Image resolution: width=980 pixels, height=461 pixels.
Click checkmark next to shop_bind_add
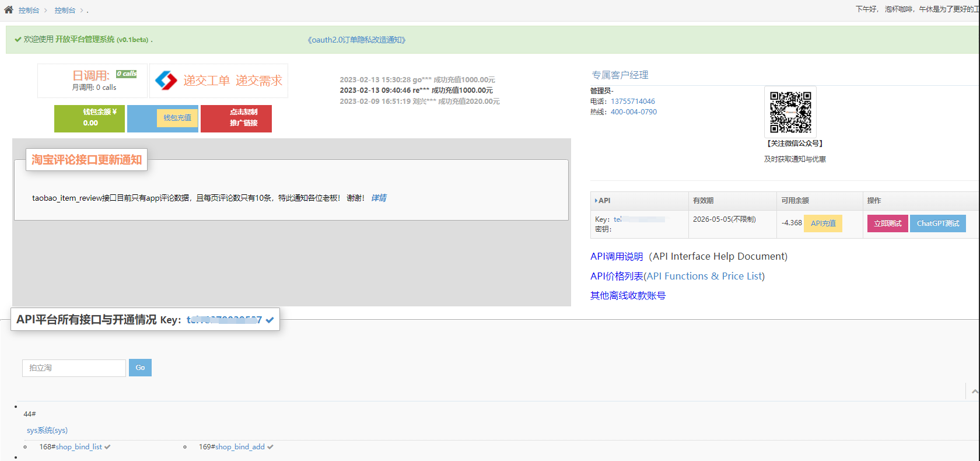(270, 447)
